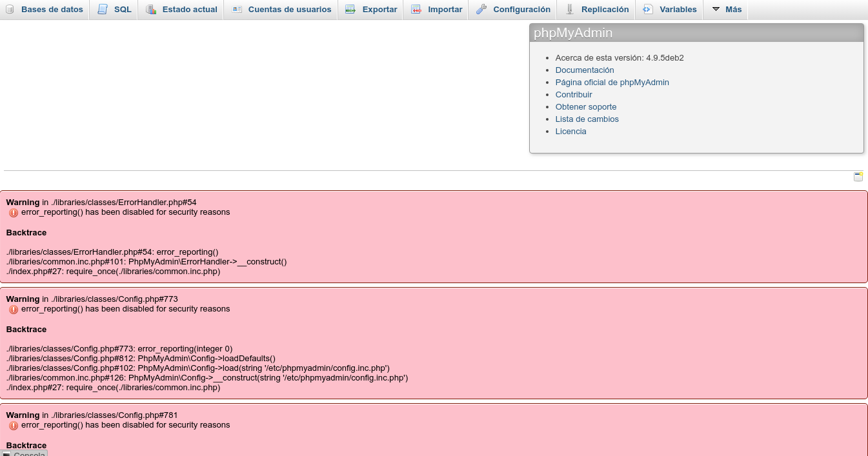Open the Estado actual tab
The width and height of the screenshot is (868, 456).
[x=182, y=10]
